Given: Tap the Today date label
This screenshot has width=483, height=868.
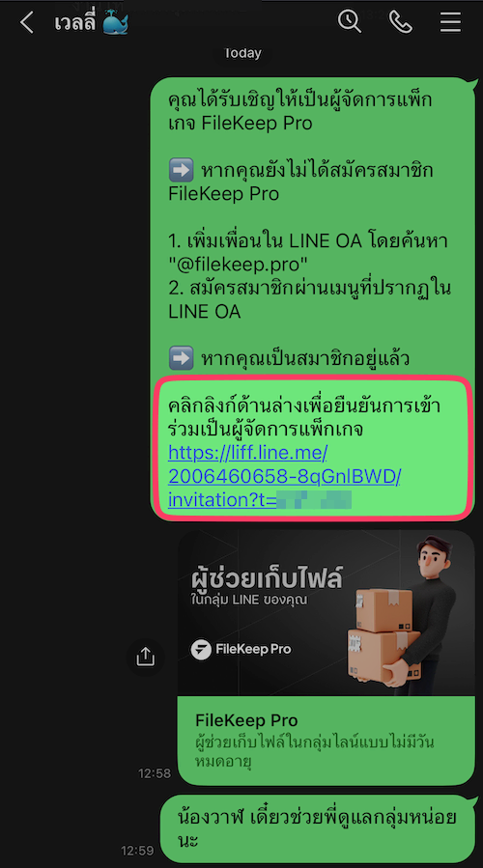Looking at the screenshot, I should 242,53.
